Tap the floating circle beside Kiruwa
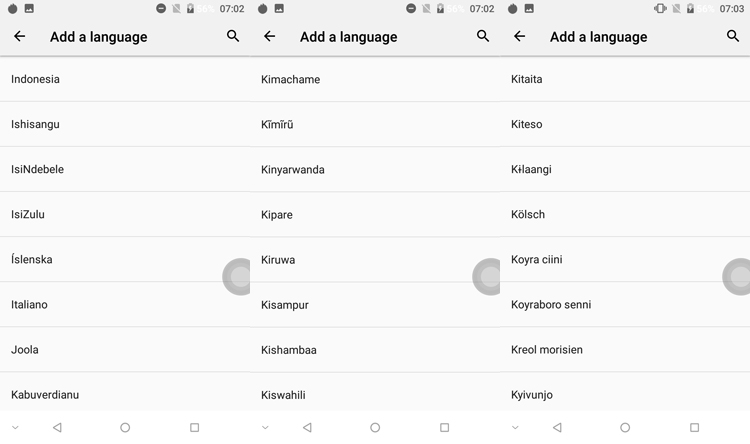This screenshot has width=750, height=444. 486,277
